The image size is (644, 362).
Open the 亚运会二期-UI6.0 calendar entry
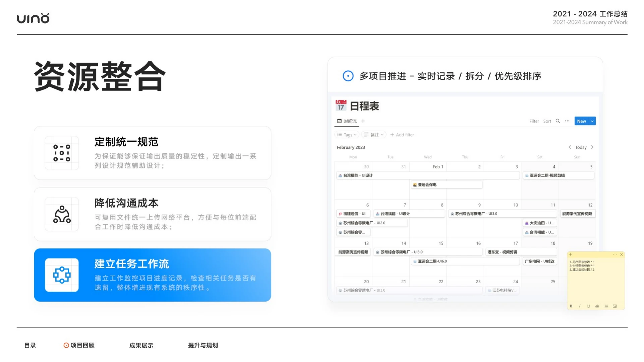[x=465, y=261]
